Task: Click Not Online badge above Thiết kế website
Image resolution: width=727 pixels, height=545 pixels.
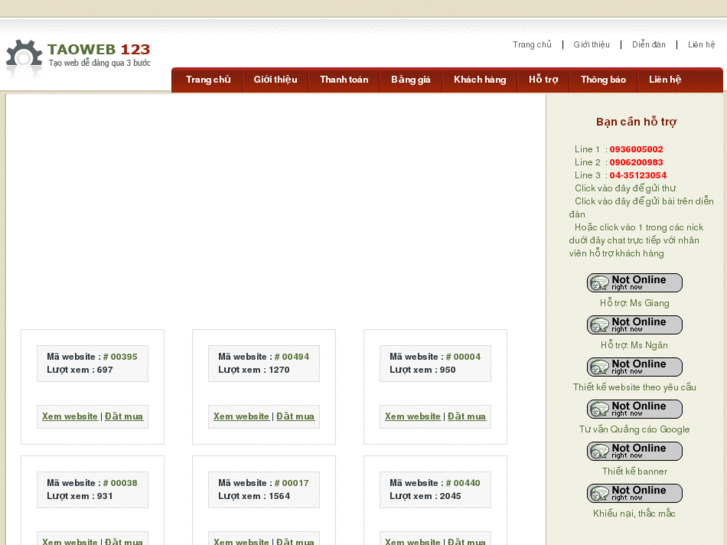Action: click(x=634, y=367)
